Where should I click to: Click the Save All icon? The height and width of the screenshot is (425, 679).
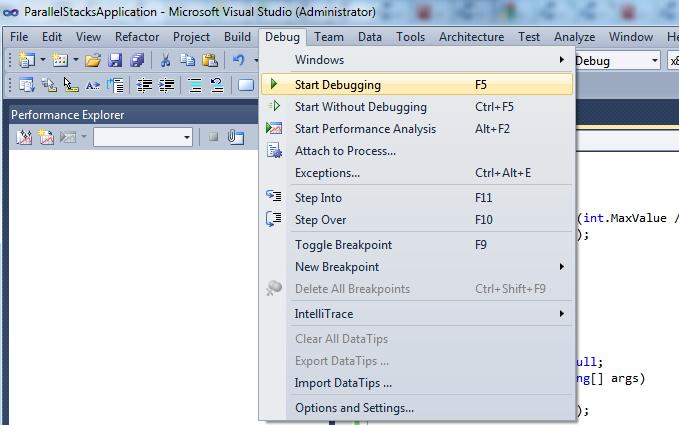point(137,60)
